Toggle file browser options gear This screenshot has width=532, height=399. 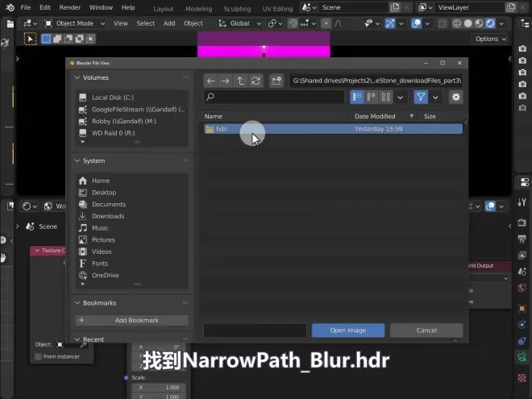pos(456,97)
